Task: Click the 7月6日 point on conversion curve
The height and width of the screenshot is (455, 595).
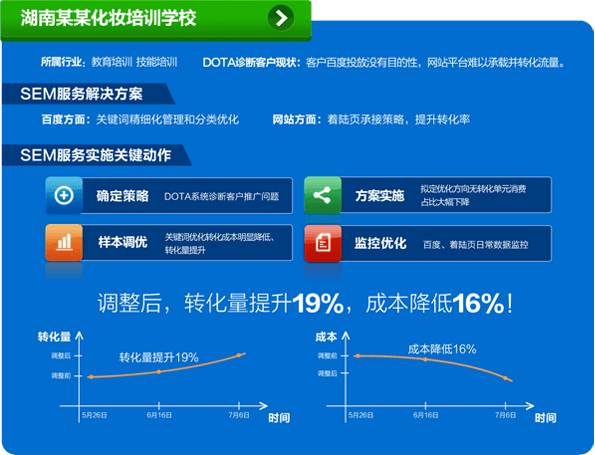Action: pyautogui.click(x=239, y=356)
